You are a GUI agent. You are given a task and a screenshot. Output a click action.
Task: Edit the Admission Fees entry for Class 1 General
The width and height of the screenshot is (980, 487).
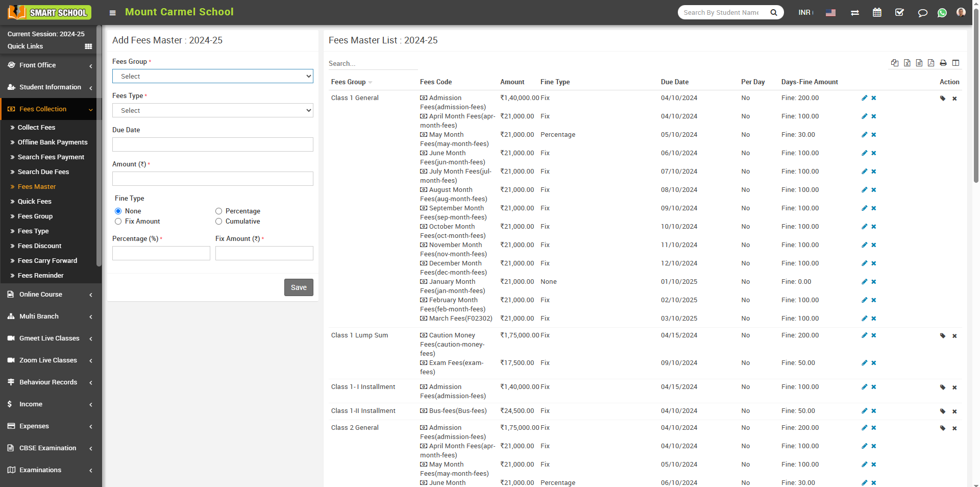[864, 98]
